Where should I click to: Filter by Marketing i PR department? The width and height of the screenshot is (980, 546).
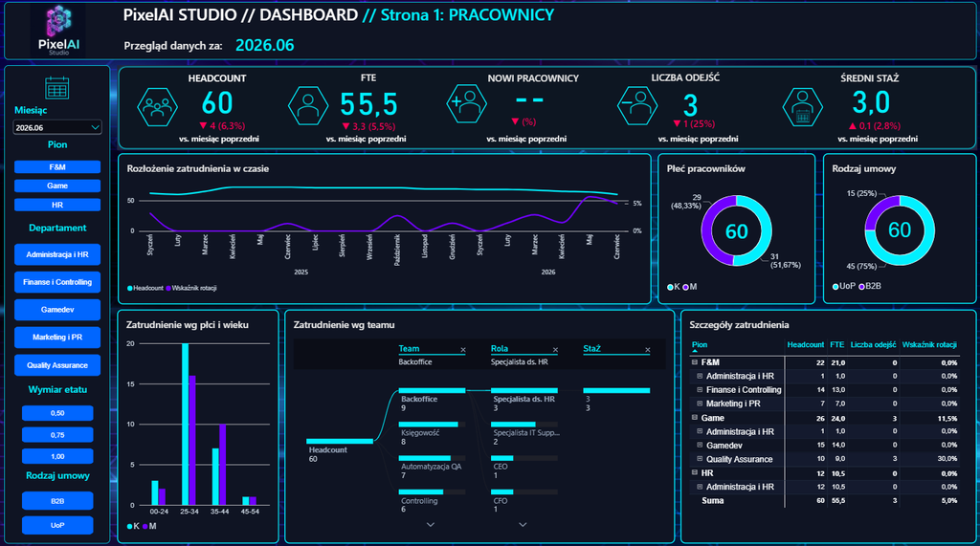[x=56, y=337]
